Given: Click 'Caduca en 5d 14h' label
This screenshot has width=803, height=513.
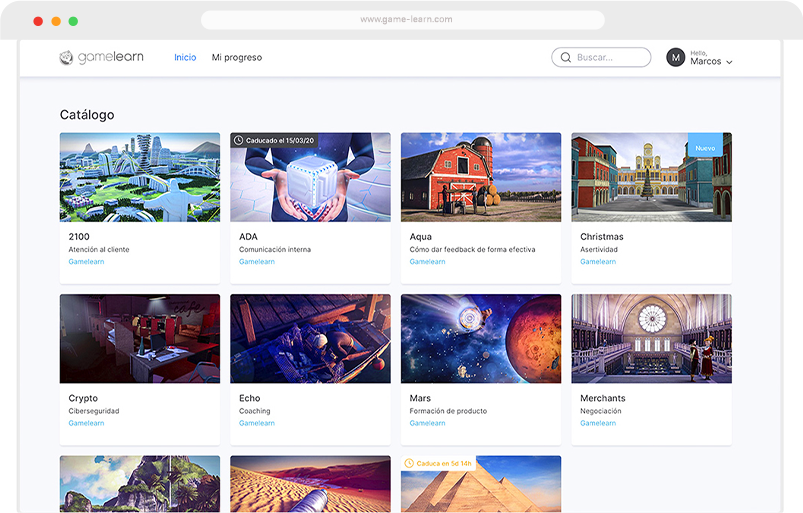Looking at the screenshot, I should 444,463.
